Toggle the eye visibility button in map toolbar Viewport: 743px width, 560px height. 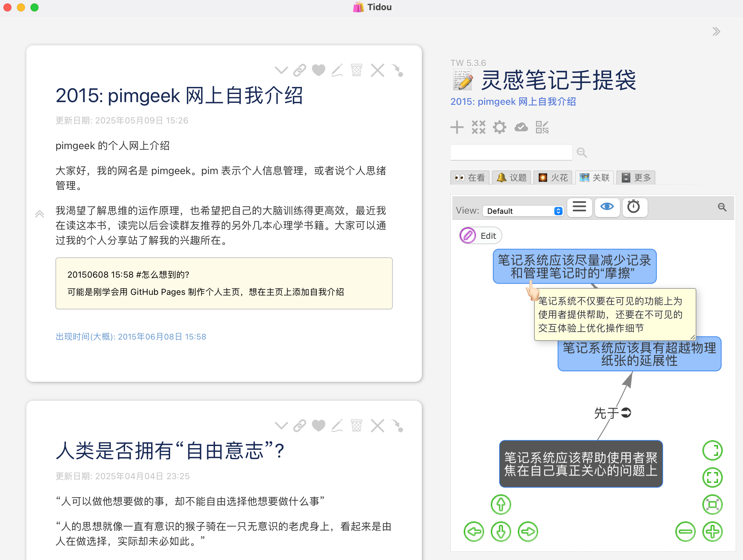coord(607,207)
